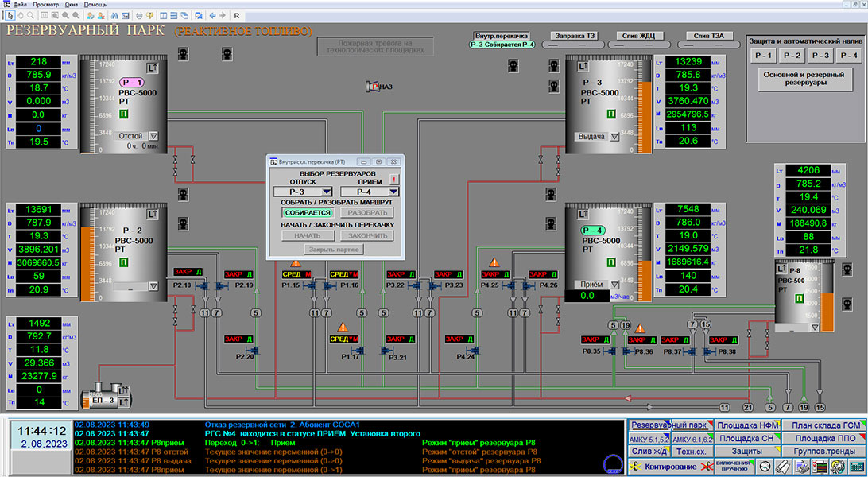The width and height of the screenshot is (868, 477).
Task: Click the Квитирование acknowledge button
Action: coord(670,467)
